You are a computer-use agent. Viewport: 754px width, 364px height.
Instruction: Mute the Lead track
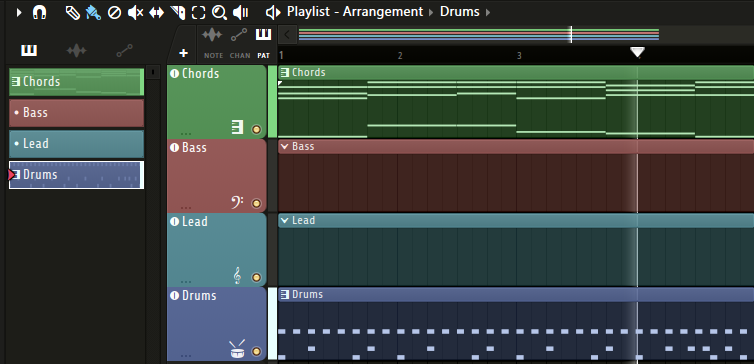174,222
